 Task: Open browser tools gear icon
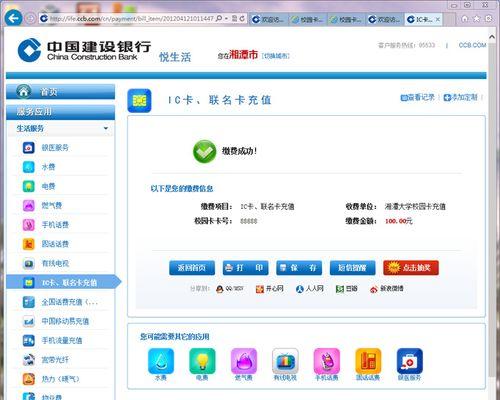pos(489,19)
